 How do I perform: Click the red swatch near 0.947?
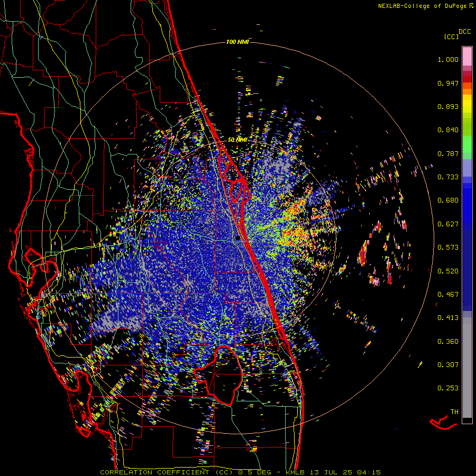click(467, 79)
